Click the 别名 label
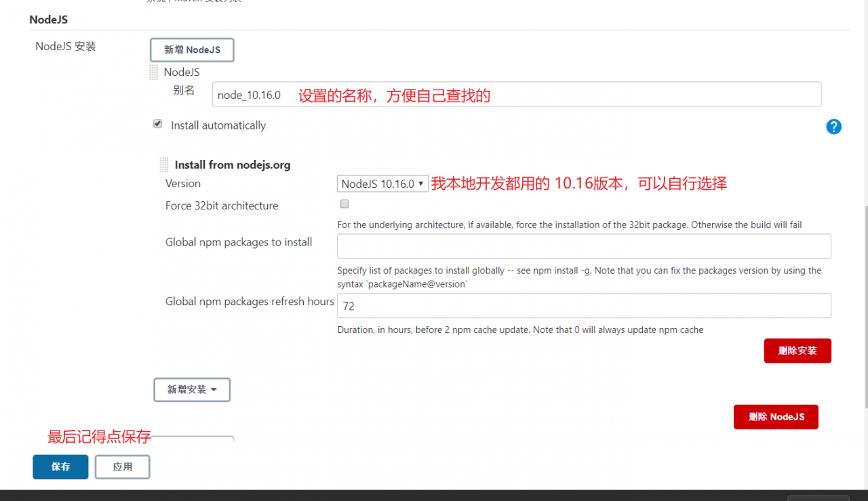This screenshot has width=868, height=501. 184,90
